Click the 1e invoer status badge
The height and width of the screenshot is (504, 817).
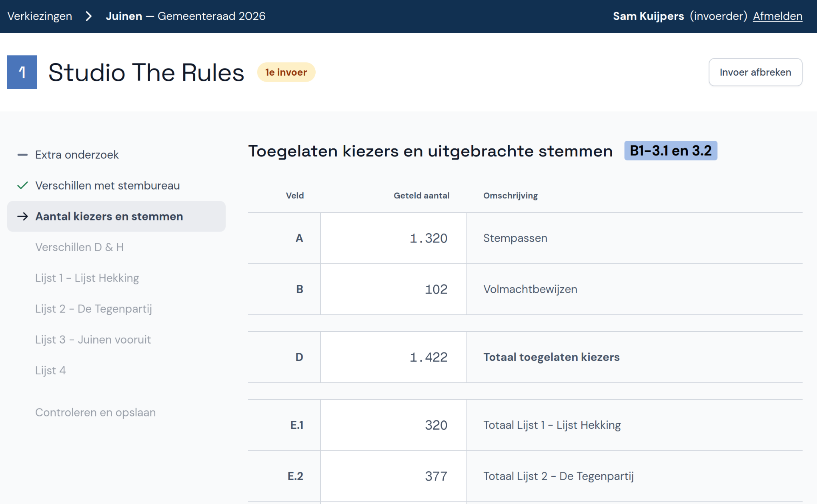(x=286, y=72)
